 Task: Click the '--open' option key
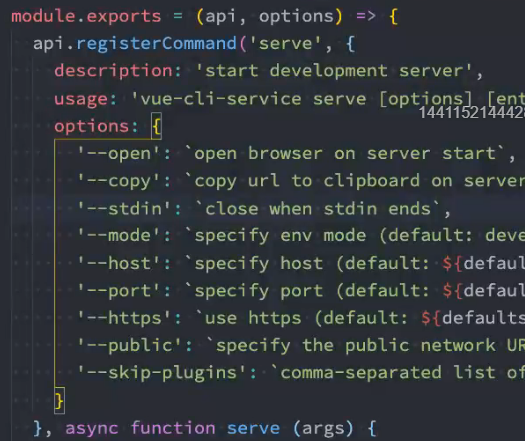click(119, 154)
